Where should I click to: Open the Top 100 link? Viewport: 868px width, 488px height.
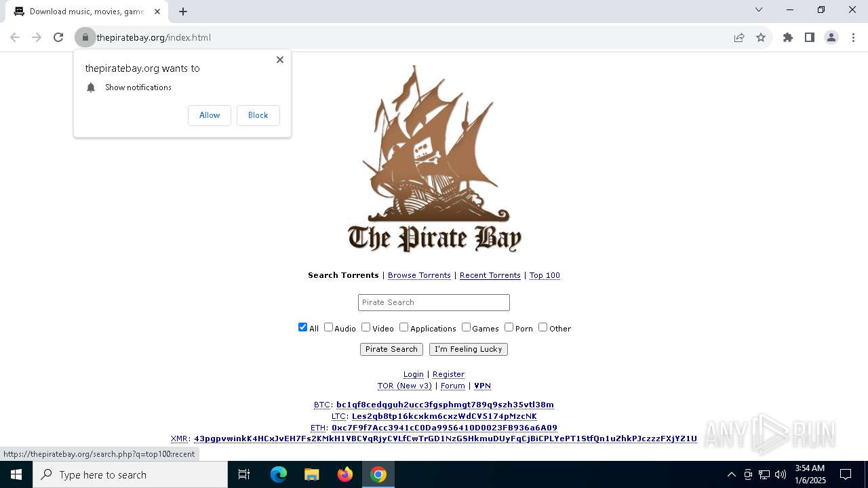tap(545, 275)
